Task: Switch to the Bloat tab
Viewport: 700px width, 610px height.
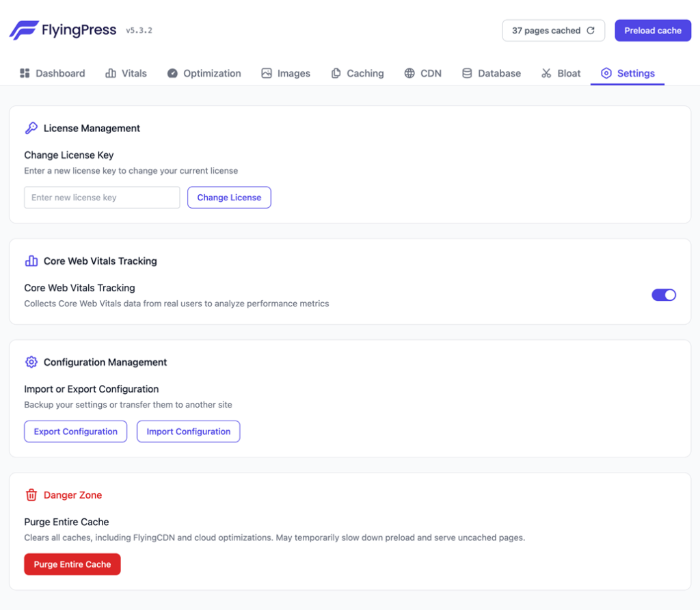Action: coord(561,73)
